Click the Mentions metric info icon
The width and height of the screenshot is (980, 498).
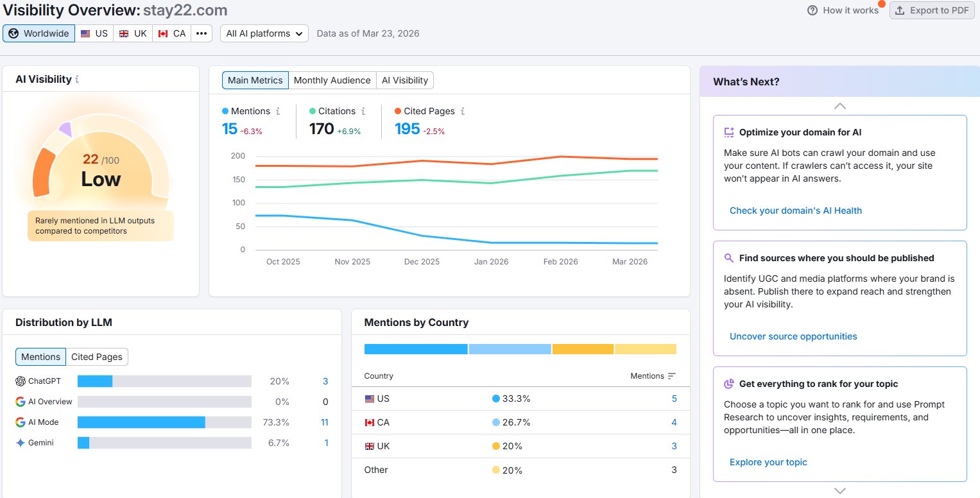tap(278, 111)
